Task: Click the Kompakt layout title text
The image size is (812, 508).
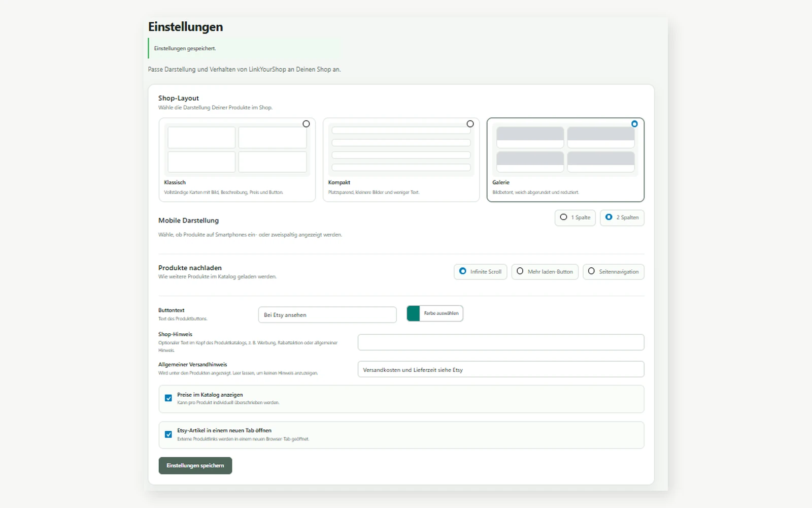Action: point(339,182)
